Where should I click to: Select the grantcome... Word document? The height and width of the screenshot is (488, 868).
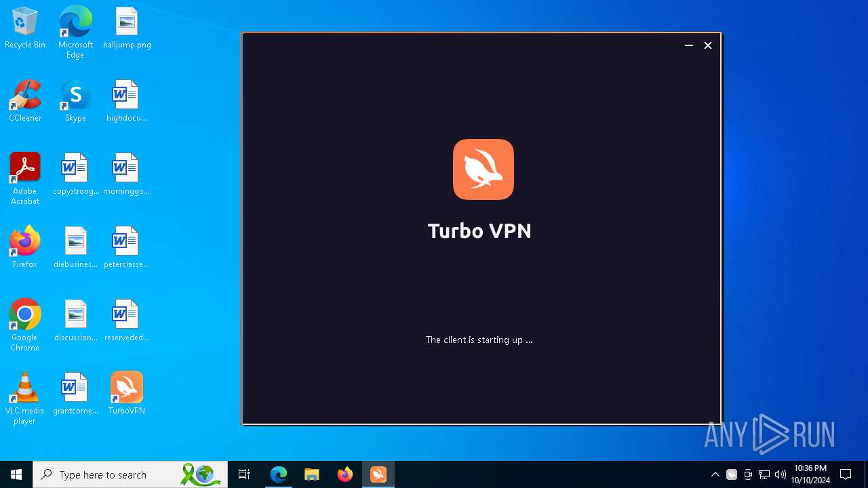tap(75, 394)
